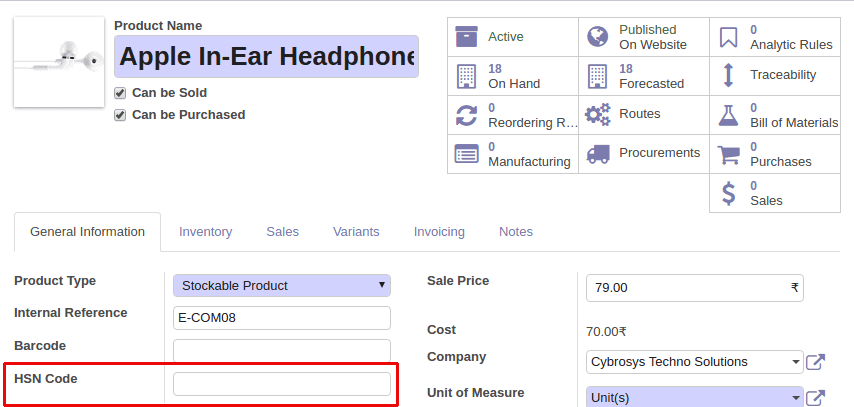
Task: Click the empty Barcode input field
Action: [282, 351]
